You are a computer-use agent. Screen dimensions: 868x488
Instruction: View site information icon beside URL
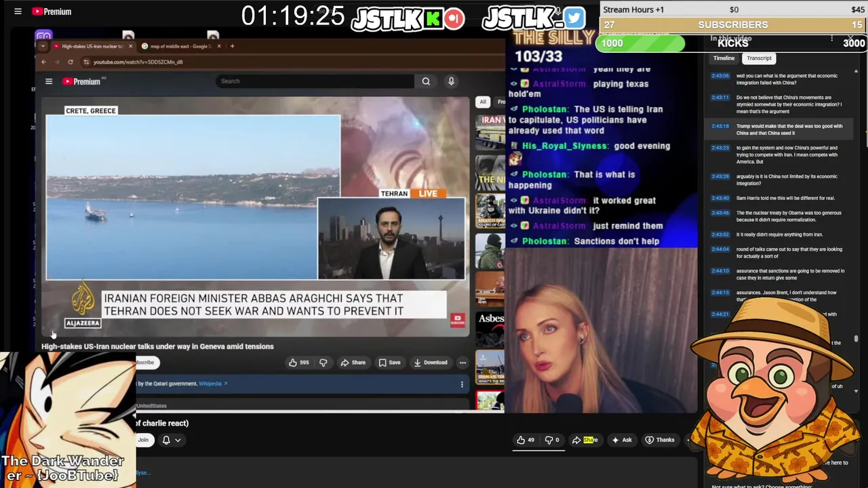click(86, 62)
